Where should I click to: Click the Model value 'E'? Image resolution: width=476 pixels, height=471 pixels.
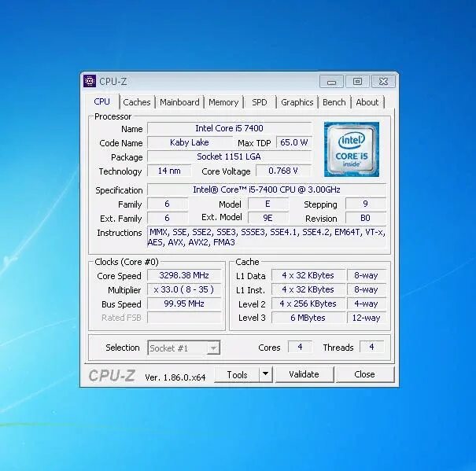pos(268,204)
